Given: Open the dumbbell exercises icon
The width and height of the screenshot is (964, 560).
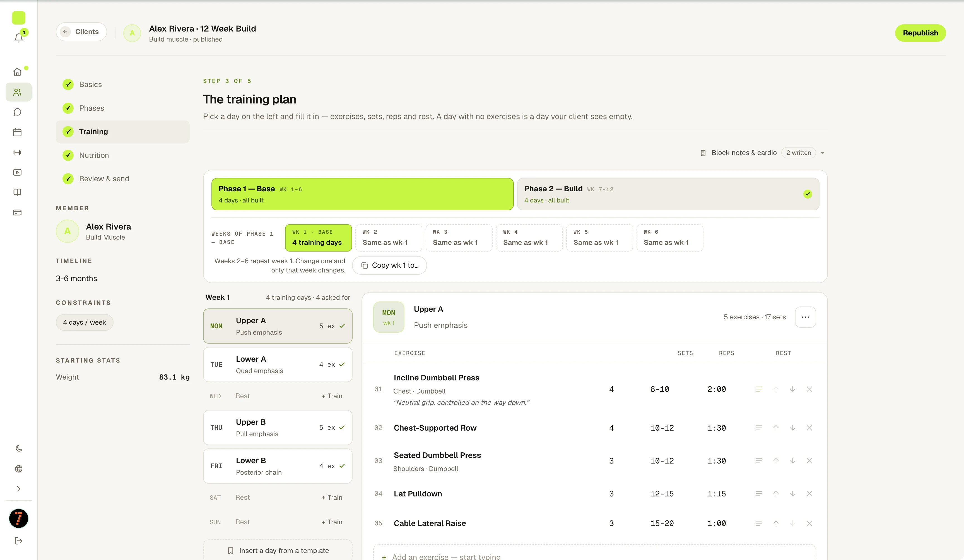Looking at the screenshot, I should (x=17, y=152).
